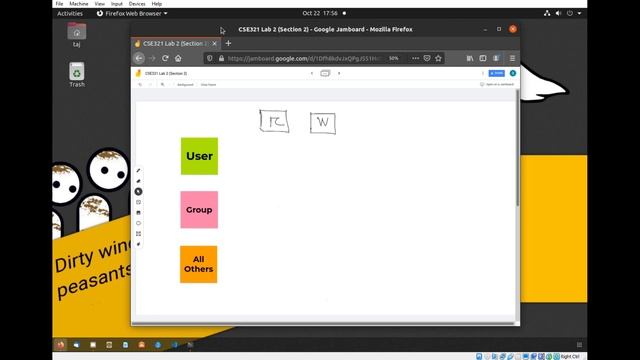Screen dimensions: 640x360
Task: Click the Undo arrow in Jamboard
Action: click(140, 84)
